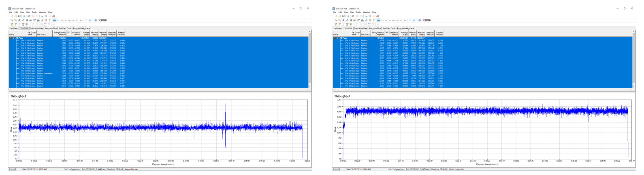Click Run test icon in left IxChariot window
Screen dimensions: 644x175
[29, 16]
